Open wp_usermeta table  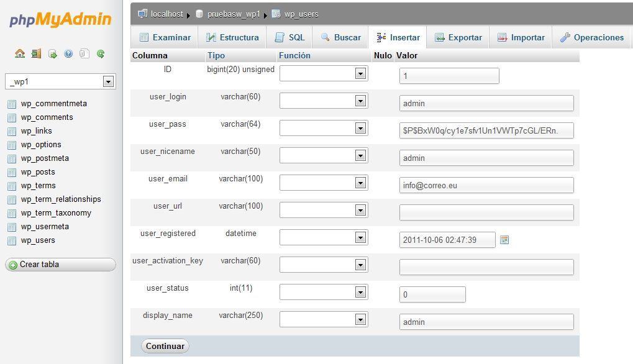[45, 227]
